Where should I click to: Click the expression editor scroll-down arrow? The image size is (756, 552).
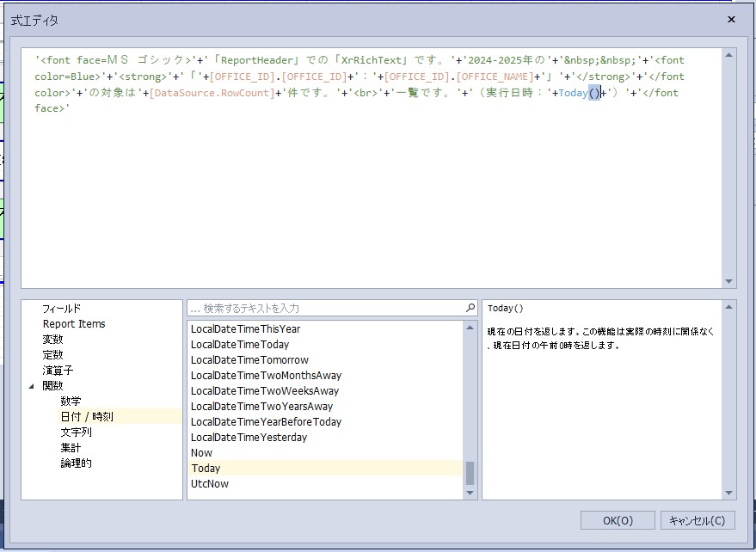tap(730, 281)
